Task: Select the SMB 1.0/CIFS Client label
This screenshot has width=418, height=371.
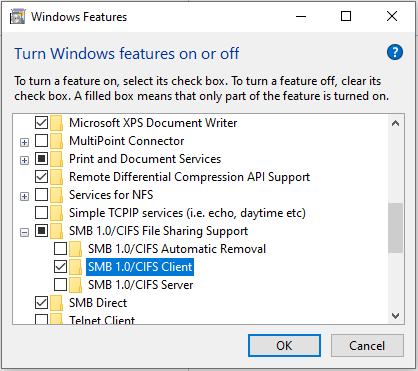Action: pyautogui.click(x=140, y=267)
